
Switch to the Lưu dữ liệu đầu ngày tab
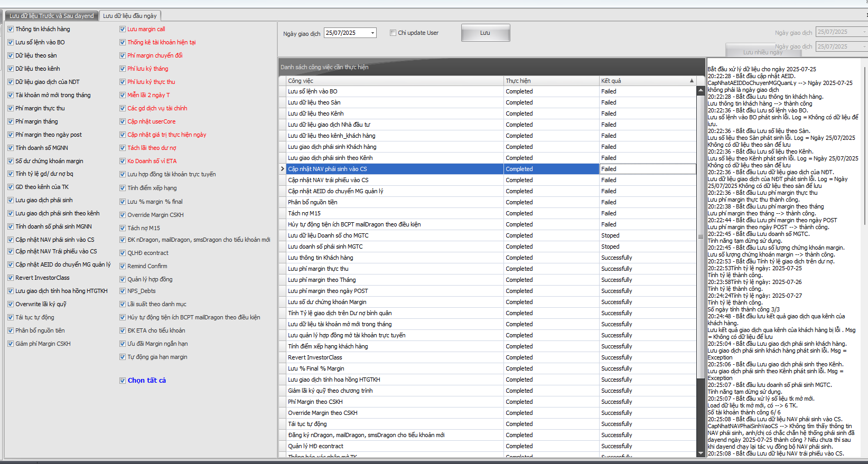[x=129, y=16]
